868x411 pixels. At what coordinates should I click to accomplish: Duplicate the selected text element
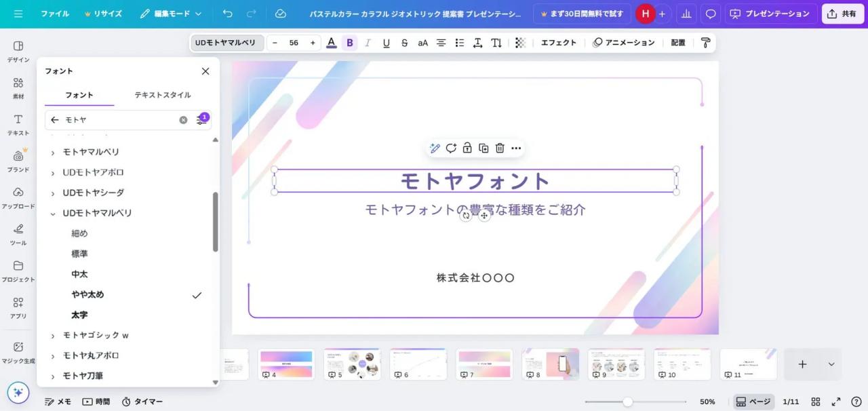point(484,148)
